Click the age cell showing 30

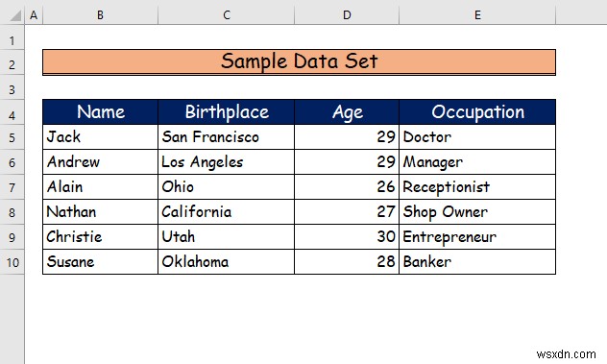point(347,237)
